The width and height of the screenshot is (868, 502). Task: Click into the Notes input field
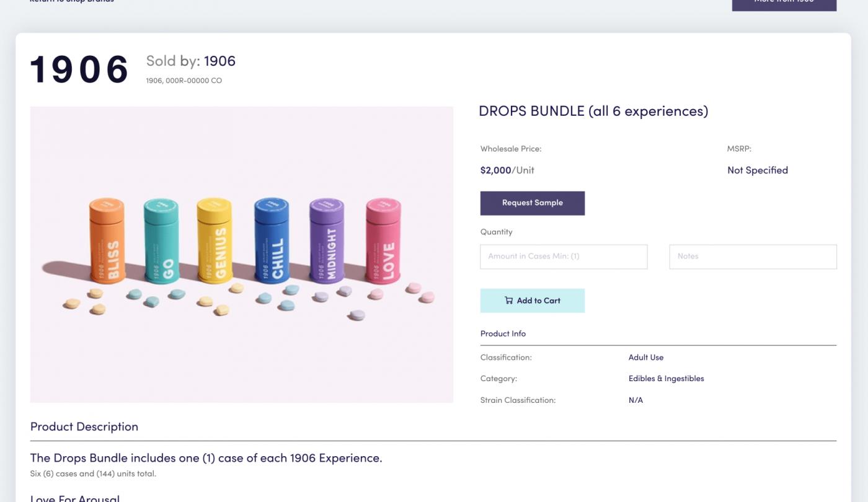[x=753, y=257]
